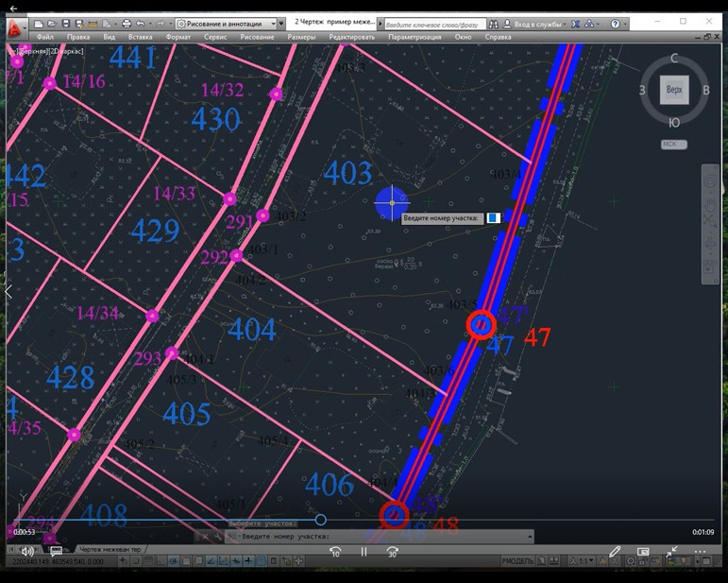Skip forward 30 seconds in the video
The image size is (728, 583).
pyautogui.click(x=392, y=552)
